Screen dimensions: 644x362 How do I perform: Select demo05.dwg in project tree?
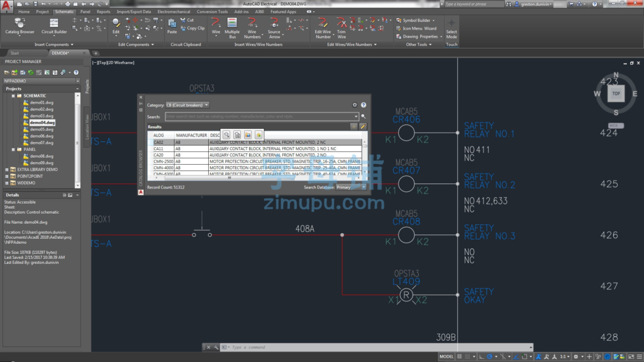point(42,129)
